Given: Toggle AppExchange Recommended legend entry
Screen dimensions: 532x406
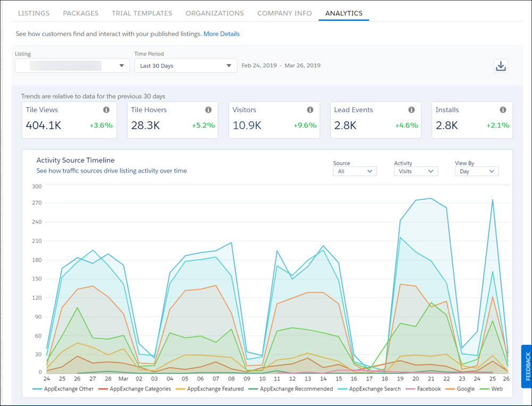Looking at the screenshot, I should click(291, 389).
